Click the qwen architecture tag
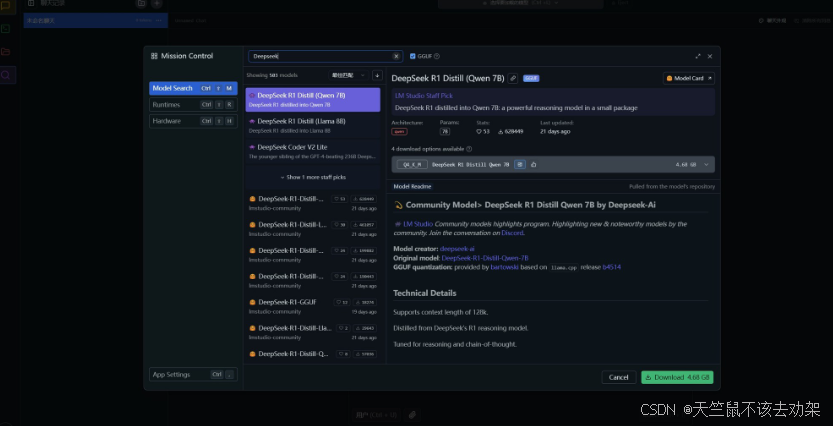833x426 pixels. (400, 132)
